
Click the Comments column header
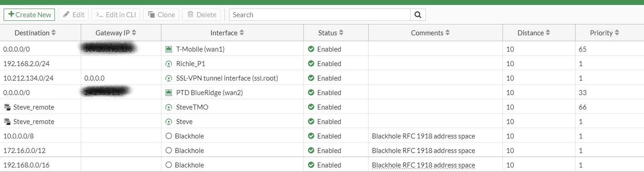pos(435,33)
